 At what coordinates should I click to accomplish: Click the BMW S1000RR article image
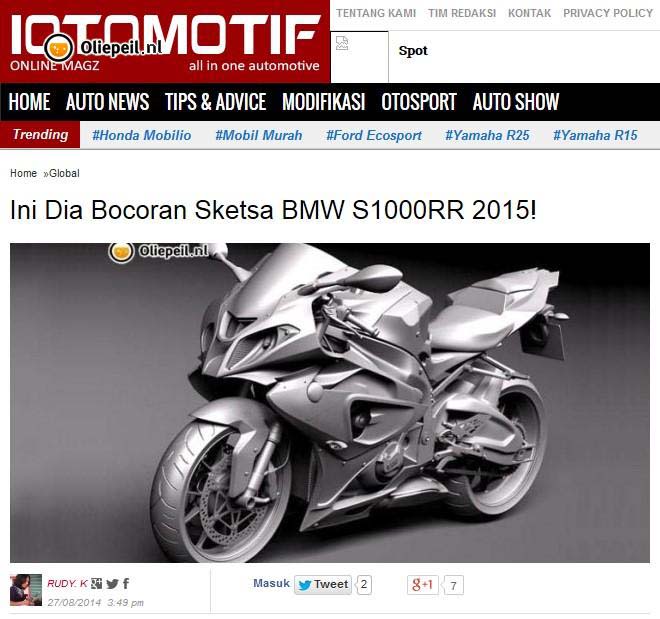[x=330, y=403]
